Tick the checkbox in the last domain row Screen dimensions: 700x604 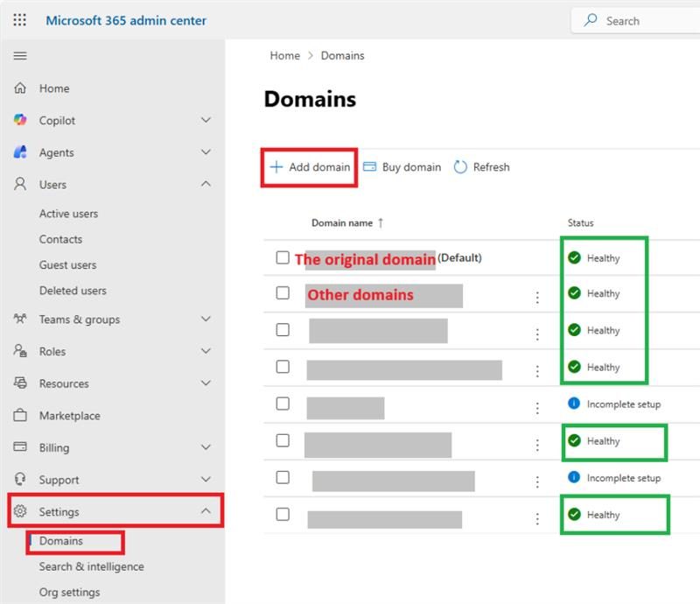point(283,514)
